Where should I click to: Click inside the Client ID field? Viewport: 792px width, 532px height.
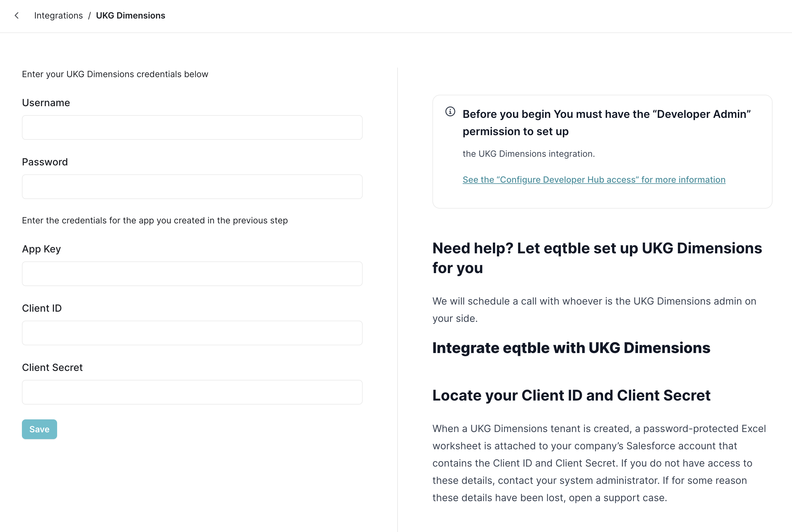coord(192,333)
